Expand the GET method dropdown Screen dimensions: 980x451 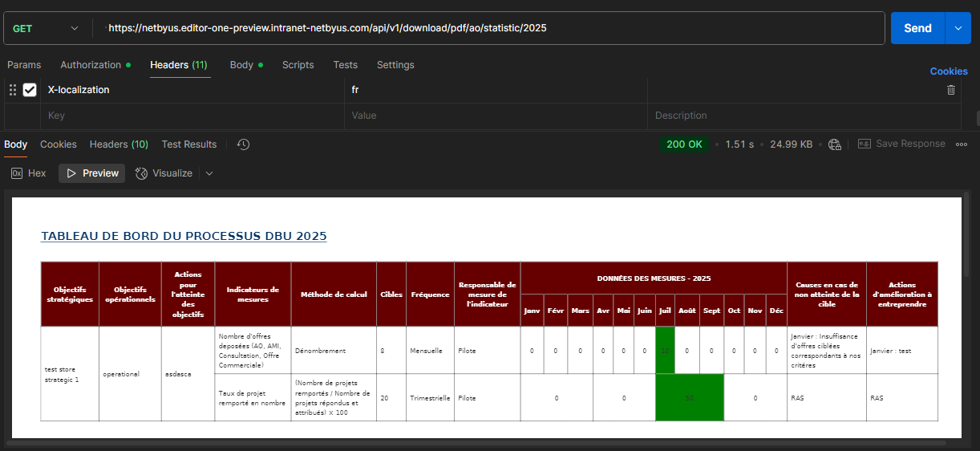click(47, 28)
